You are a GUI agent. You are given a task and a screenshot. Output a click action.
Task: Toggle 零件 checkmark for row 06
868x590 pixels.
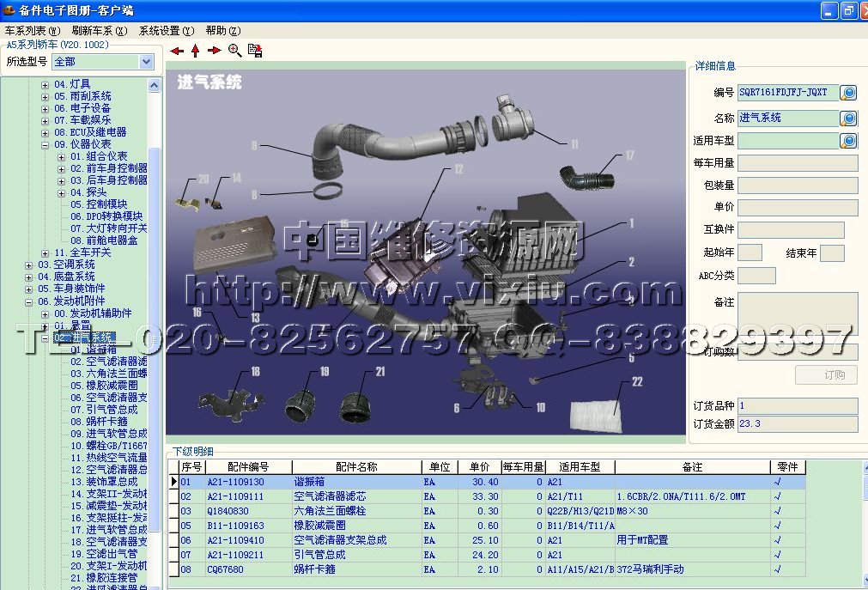778,540
